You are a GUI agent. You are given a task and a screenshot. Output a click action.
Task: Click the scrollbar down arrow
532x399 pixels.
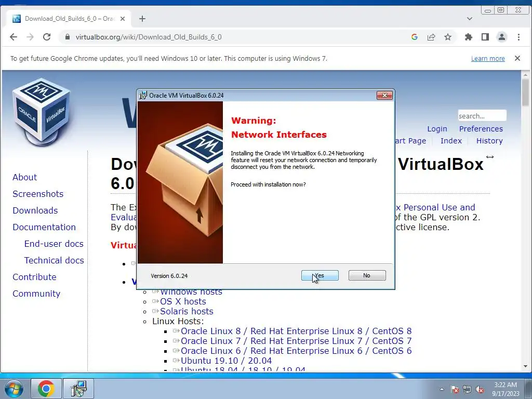point(525,366)
